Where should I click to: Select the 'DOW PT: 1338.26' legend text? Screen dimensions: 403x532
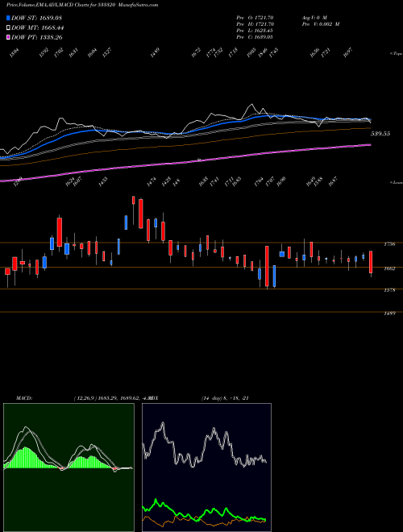(36, 37)
